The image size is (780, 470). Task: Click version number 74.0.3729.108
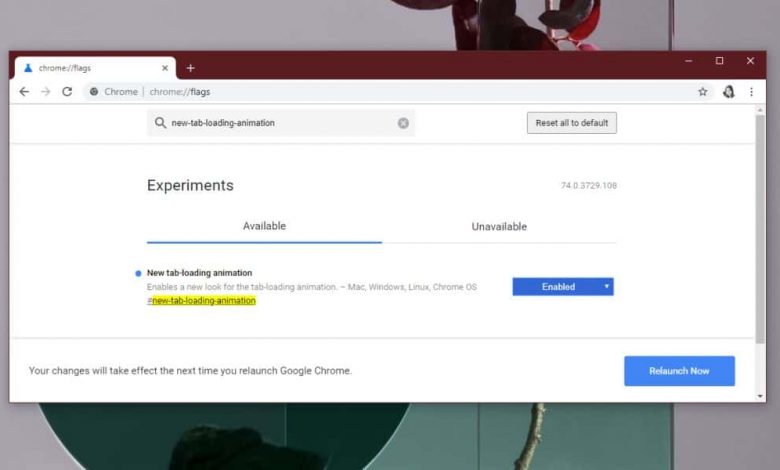pyautogui.click(x=589, y=186)
